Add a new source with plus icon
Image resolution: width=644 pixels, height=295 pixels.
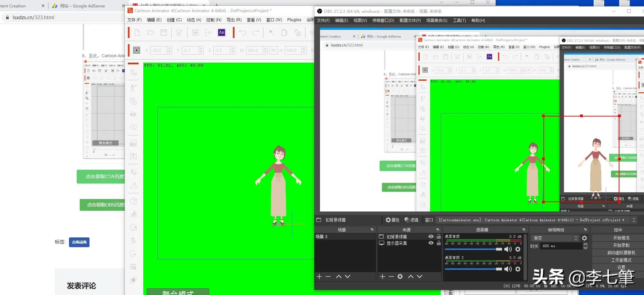point(383,276)
